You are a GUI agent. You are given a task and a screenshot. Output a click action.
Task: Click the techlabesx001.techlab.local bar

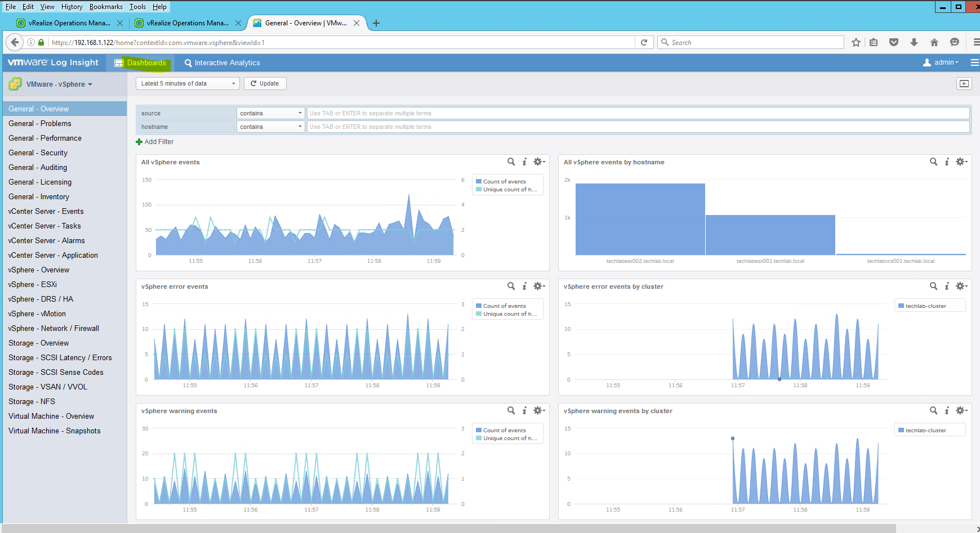click(770, 235)
